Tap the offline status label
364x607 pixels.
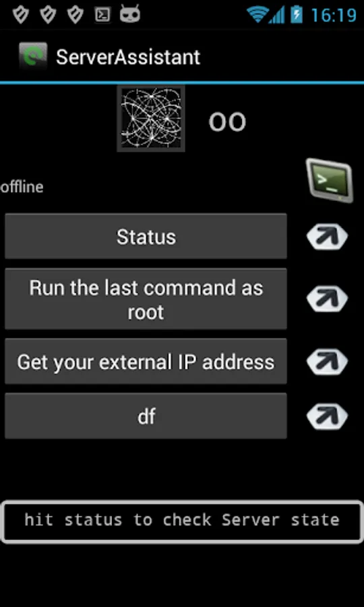(22, 187)
